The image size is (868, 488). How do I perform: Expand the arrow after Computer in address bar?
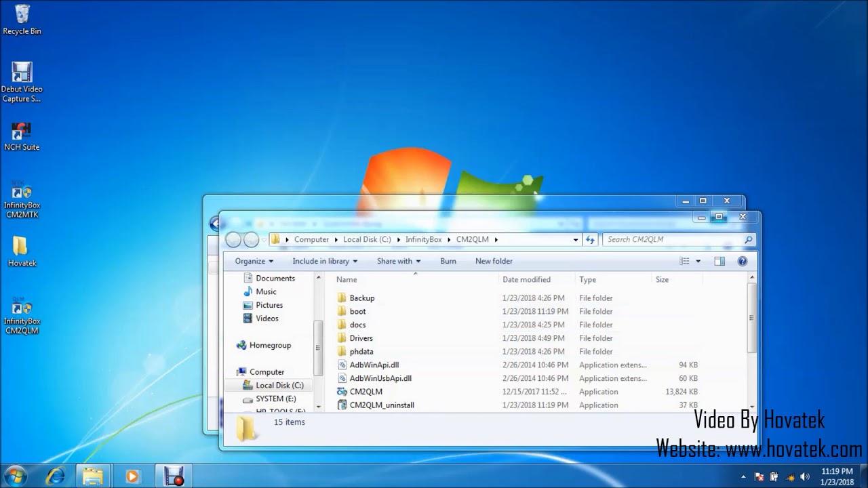[336, 239]
